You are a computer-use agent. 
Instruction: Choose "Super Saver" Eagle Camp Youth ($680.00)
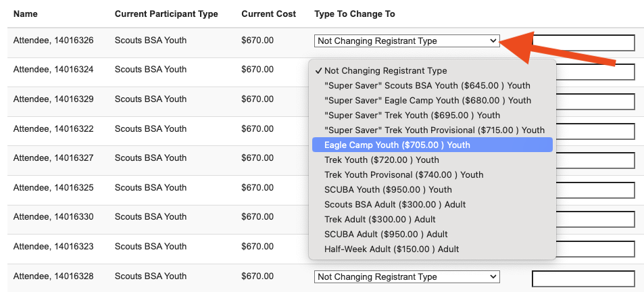tap(427, 101)
